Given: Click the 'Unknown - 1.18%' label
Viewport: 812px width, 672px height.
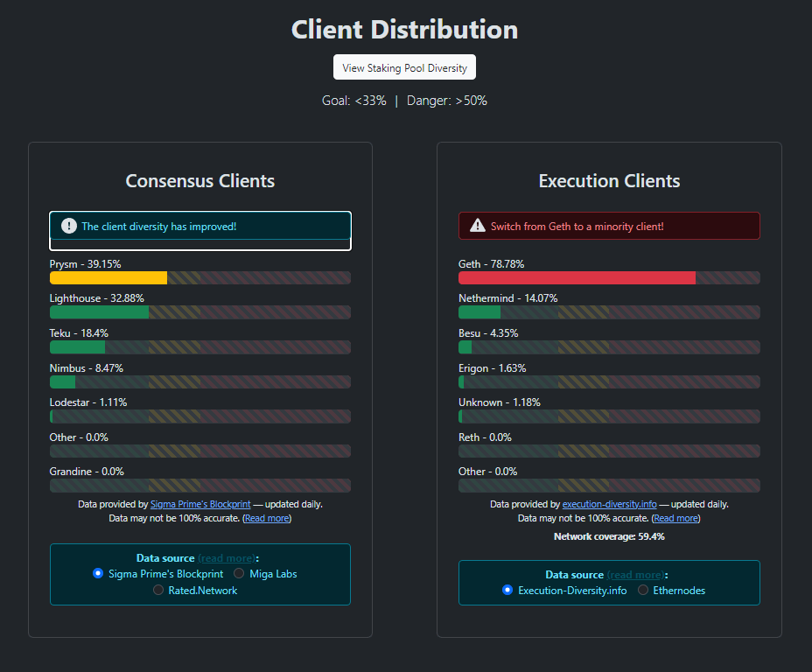Looking at the screenshot, I should tap(500, 402).
